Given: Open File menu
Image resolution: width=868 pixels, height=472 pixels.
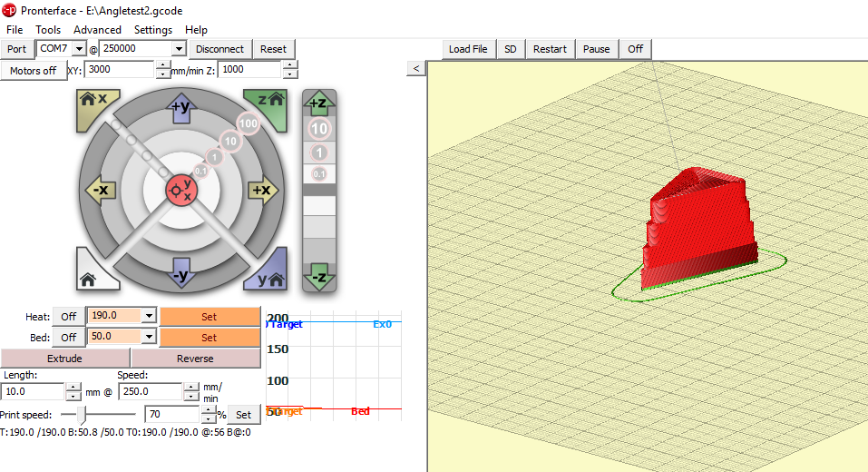Looking at the screenshot, I should pyautogui.click(x=15, y=30).
